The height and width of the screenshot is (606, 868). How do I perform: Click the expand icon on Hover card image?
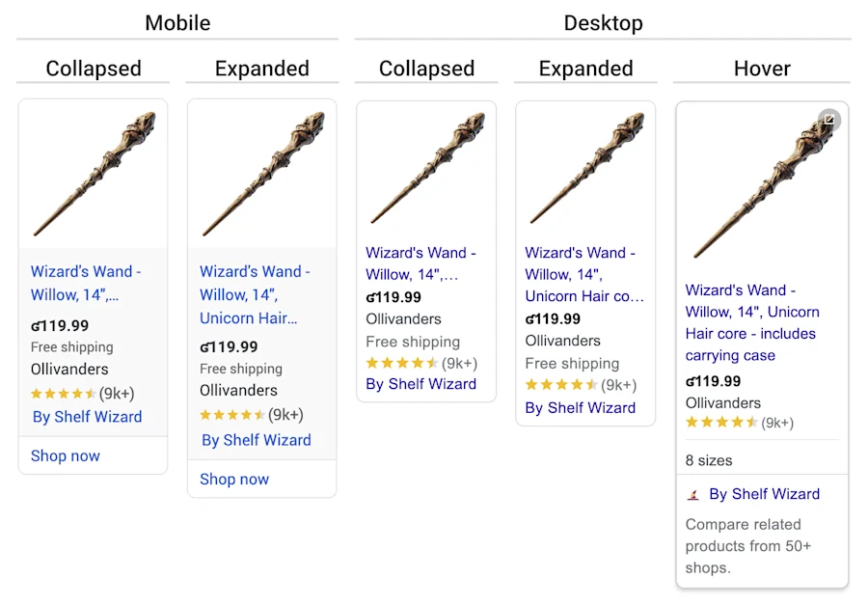pyautogui.click(x=828, y=121)
